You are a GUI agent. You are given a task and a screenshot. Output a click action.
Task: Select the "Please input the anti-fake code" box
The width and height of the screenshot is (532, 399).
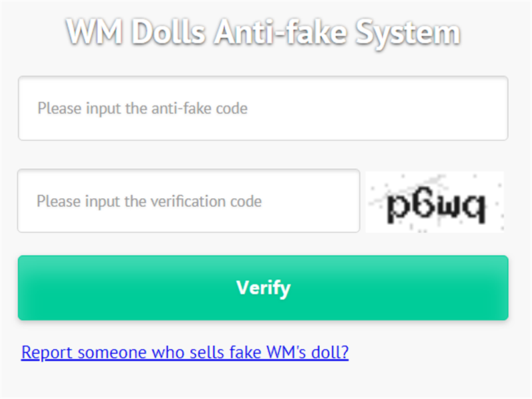click(x=263, y=108)
